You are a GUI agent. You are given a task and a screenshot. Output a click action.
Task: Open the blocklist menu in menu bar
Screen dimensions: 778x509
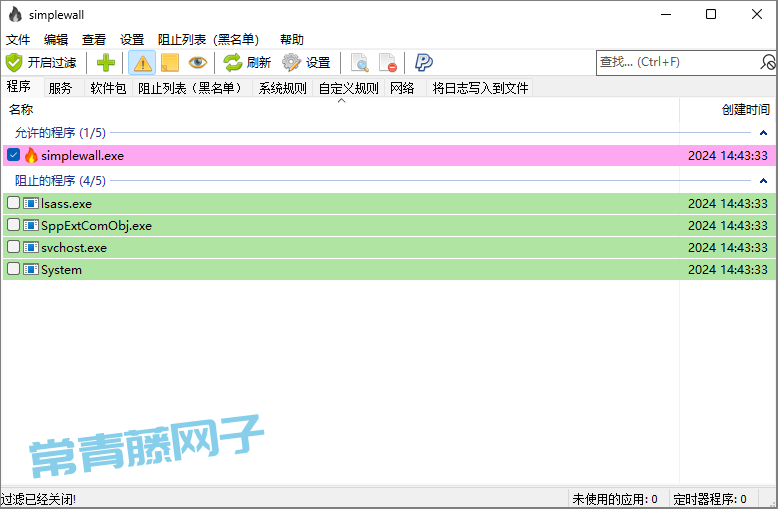point(208,39)
